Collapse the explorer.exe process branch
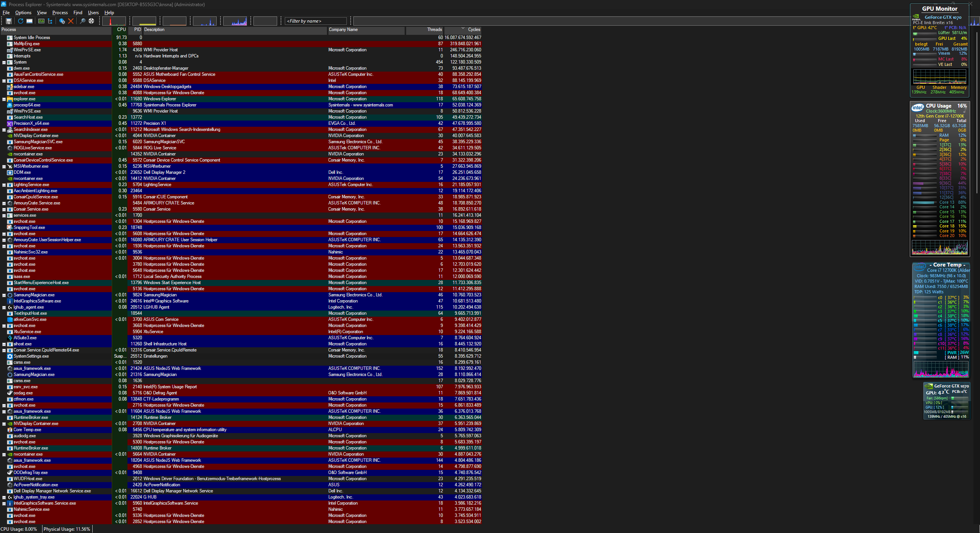 click(x=3, y=99)
